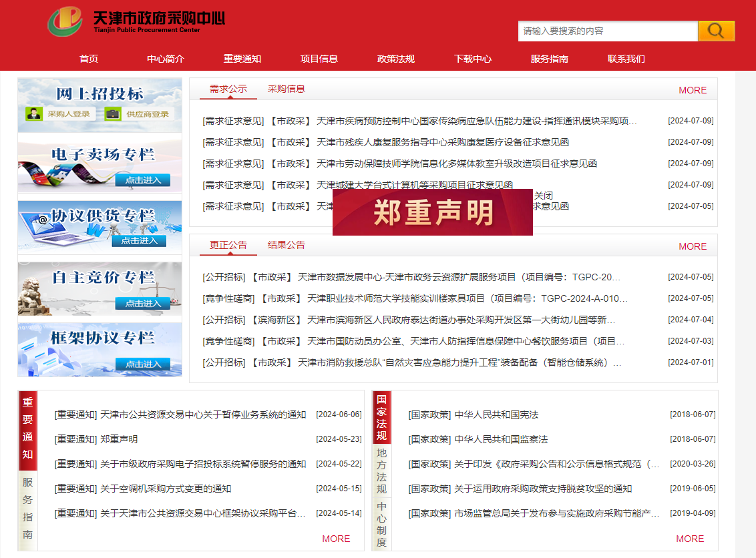Click MORE in the 需求公示 panel

693,90
